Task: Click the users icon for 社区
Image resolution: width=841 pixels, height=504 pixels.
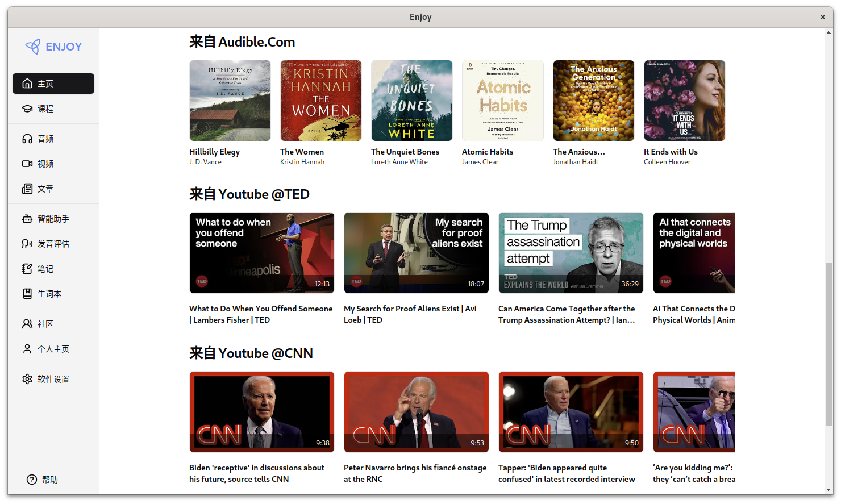Action: [x=27, y=324]
